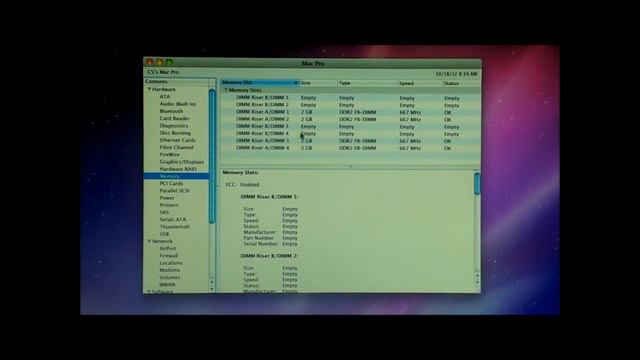640x360 pixels.
Task: Select ATA in the Contents list
Action: (x=165, y=97)
